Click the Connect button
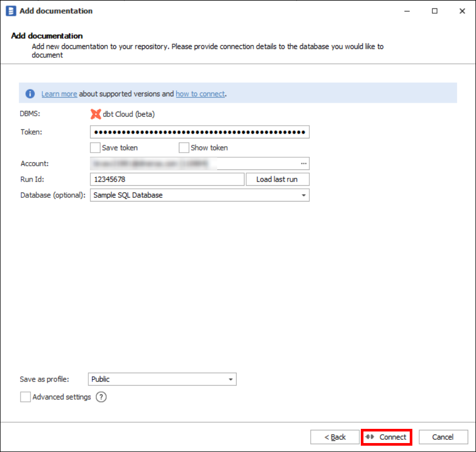This screenshot has height=452, width=476. pyautogui.click(x=387, y=437)
